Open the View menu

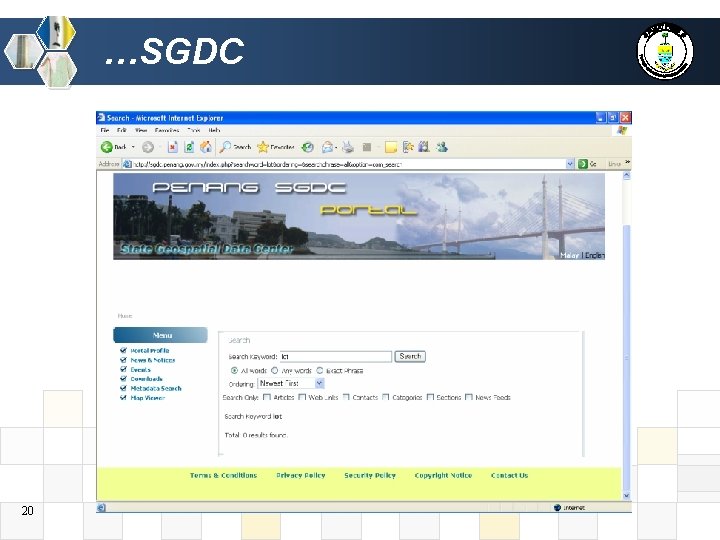tap(141, 130)
